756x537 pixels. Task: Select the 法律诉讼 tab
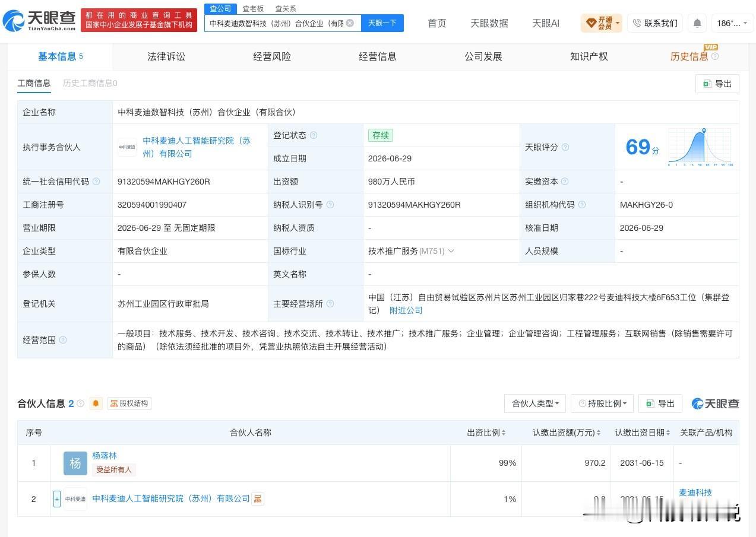(166, 56)
